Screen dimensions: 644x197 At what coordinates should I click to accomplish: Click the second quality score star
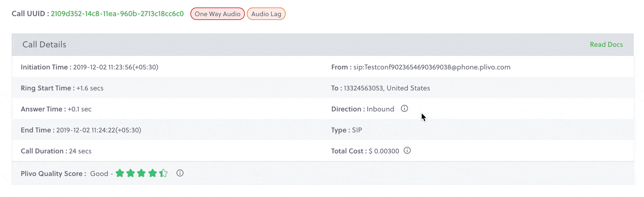131,173
